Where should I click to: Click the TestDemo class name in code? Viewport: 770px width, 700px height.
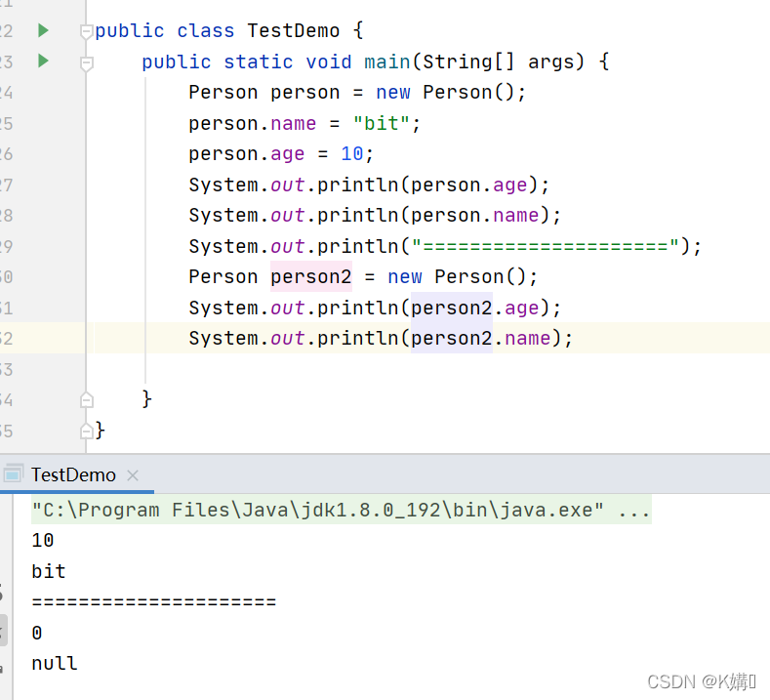point(293,30)
